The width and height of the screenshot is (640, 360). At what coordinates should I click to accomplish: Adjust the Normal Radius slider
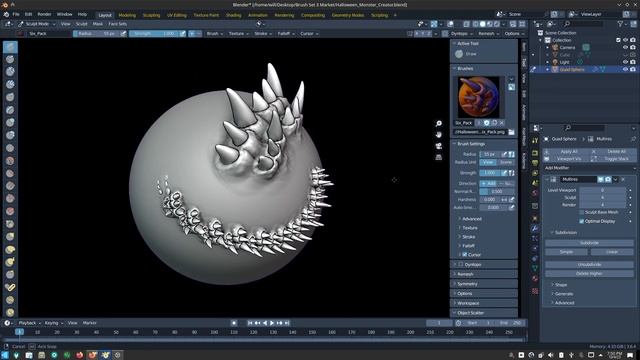[x=497, y=191]
